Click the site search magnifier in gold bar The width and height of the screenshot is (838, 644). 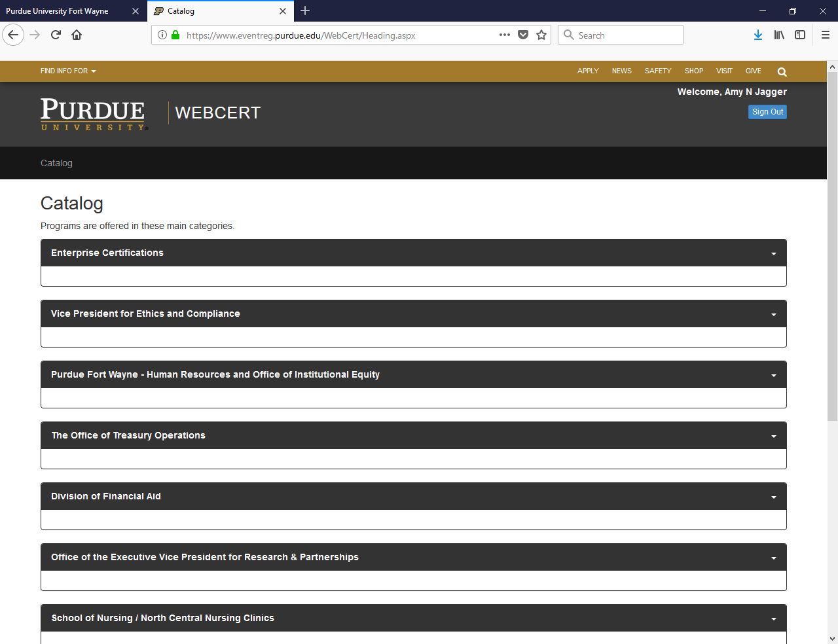782,72
